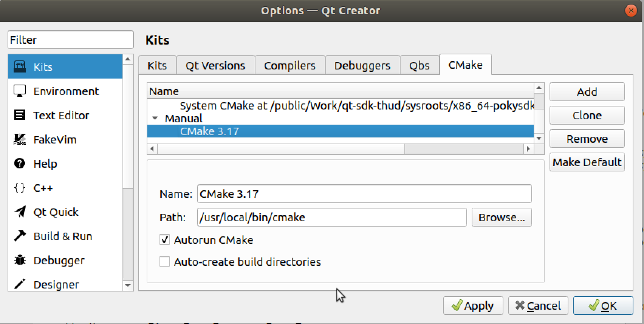This screenshot has width=644, height=324.
Task: Disable the Autorun CMake checkbox
Action: point(165,240)
